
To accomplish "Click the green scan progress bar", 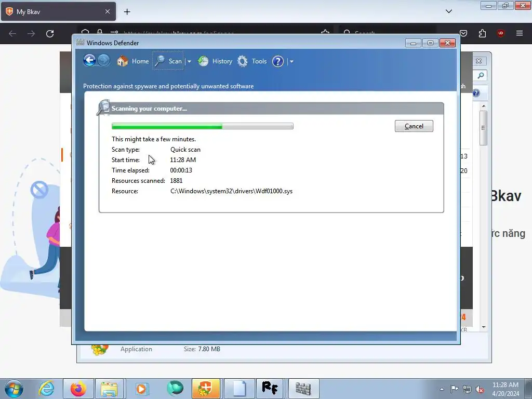I will point(203,126).
